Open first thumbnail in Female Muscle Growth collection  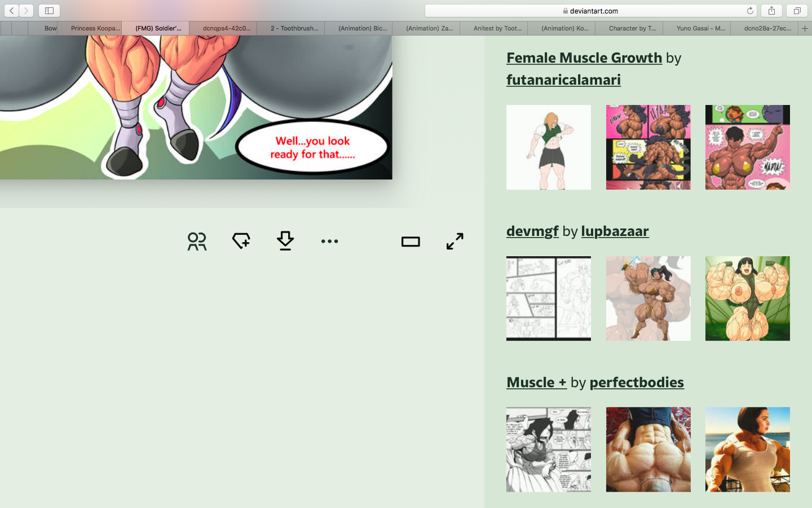(x=549, y=147)
